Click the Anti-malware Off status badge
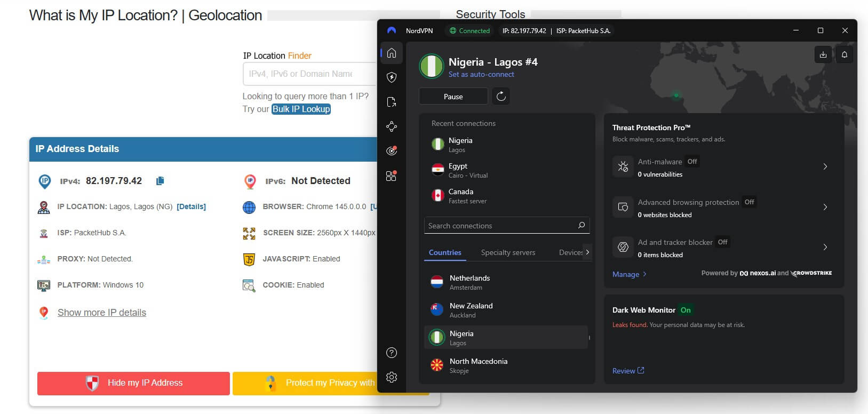Screen dimensions: 868x414 [x=692, y=161]
